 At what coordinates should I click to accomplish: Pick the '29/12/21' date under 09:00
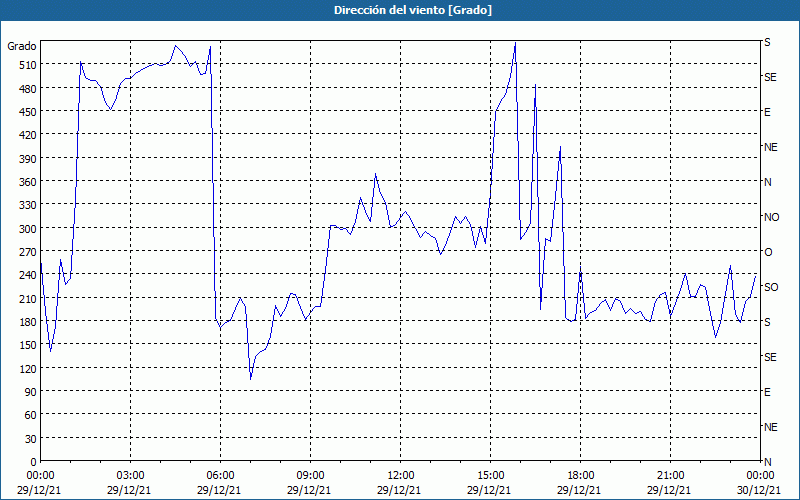pyautogui.click(x=309, y=490)
